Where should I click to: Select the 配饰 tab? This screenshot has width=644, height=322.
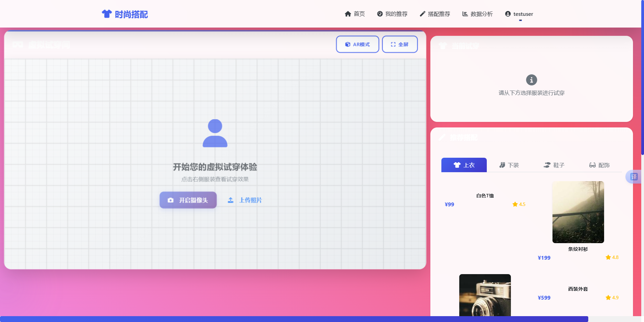click(x=599, y=165)
